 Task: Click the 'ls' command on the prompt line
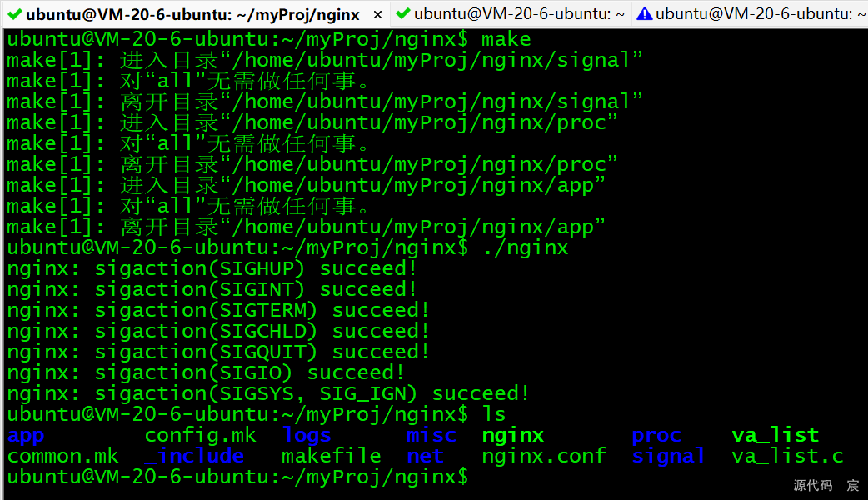[x=494, y=414]
